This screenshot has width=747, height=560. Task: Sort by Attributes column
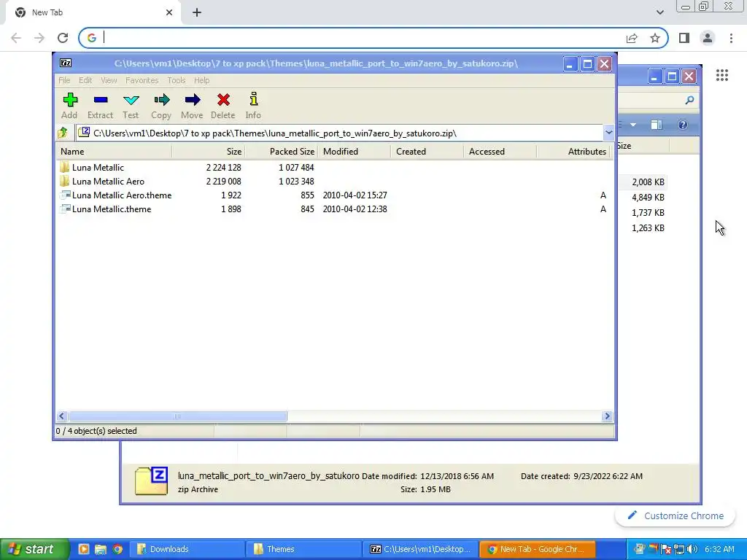pyautogui.click(x=573, y=152)
